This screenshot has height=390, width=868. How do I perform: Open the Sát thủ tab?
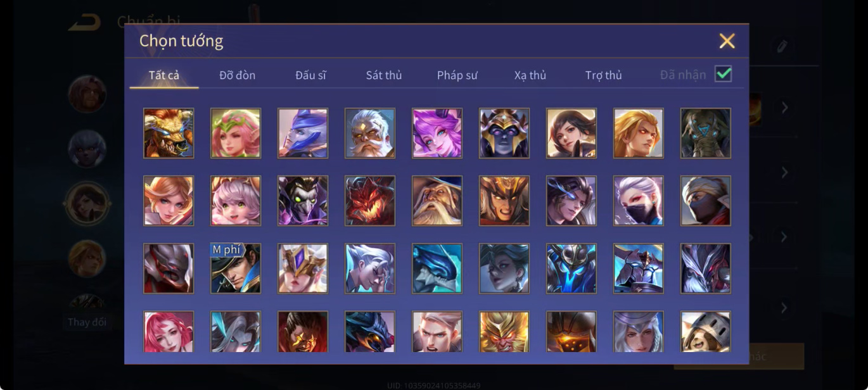click(x=384, y=75)
